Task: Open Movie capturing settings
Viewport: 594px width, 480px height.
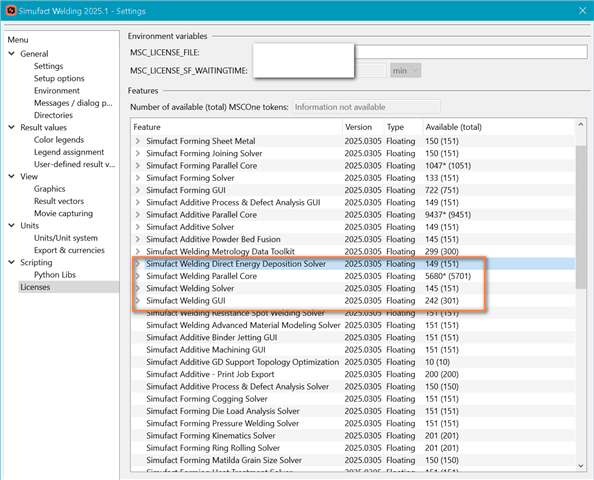Action: click(63, 213)
